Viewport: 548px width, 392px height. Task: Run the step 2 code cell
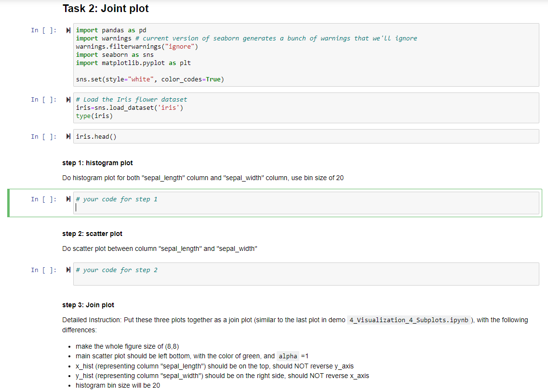pyautogui.click(x=67, y=270)
